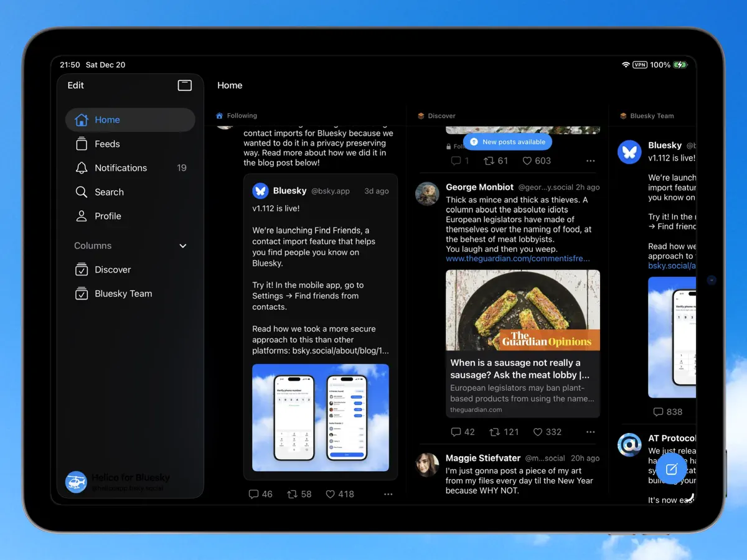
Task: Toggle the Bluesky Team column checkbox
Action: (82, 294)
